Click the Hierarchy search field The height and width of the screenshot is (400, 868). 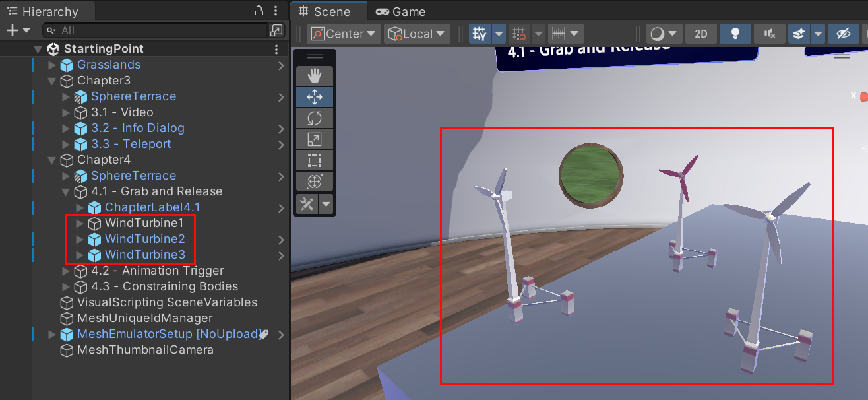(155, 30)
